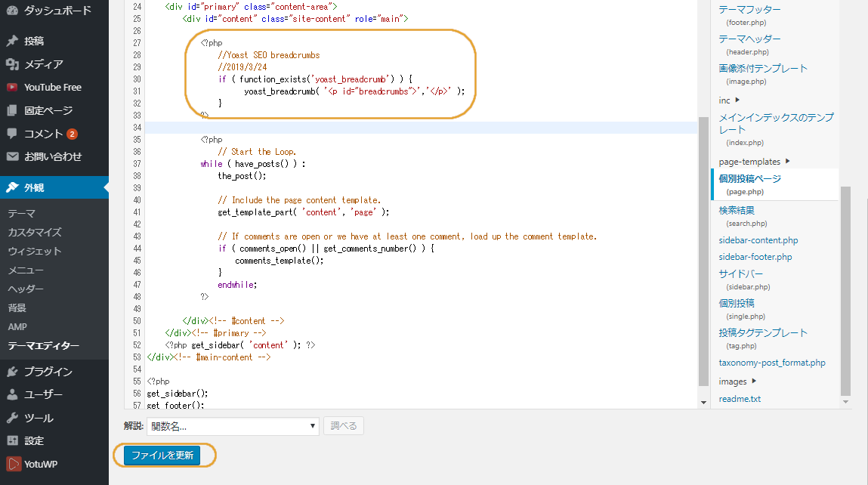Click the Plugins plug icon
Screen dimensions: 868x485
point(12,372)
